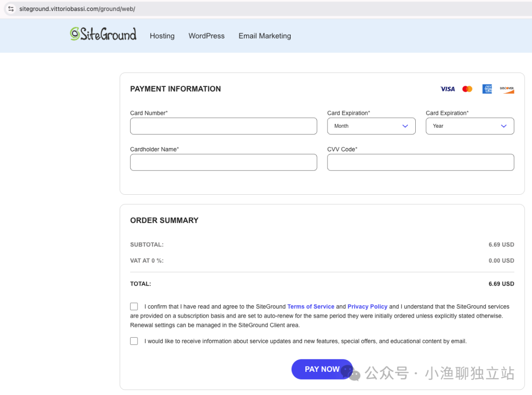Image resolution: width=532 pixels, height=395 pixels.
Task: Click the Visa card icon
Action: [x=447, y=89]
